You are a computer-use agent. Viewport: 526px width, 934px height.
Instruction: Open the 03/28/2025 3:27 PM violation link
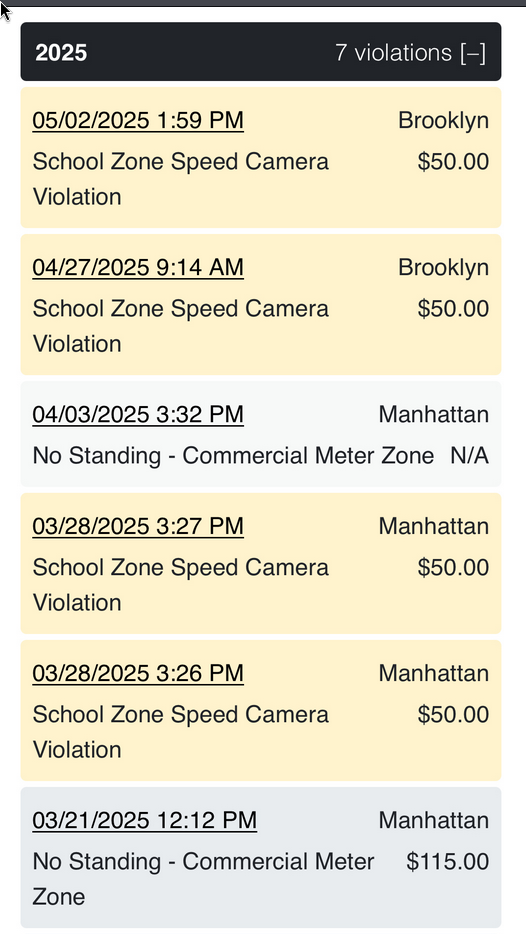pos(138,526)
